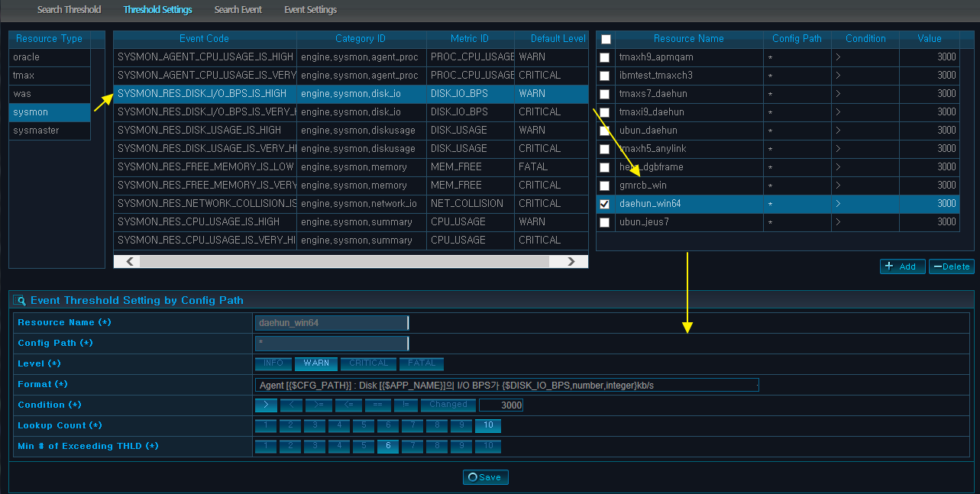The height and width of the screenshot is (494, 980).
Task: Click the Event Code column header
Action: click(205, 39)
